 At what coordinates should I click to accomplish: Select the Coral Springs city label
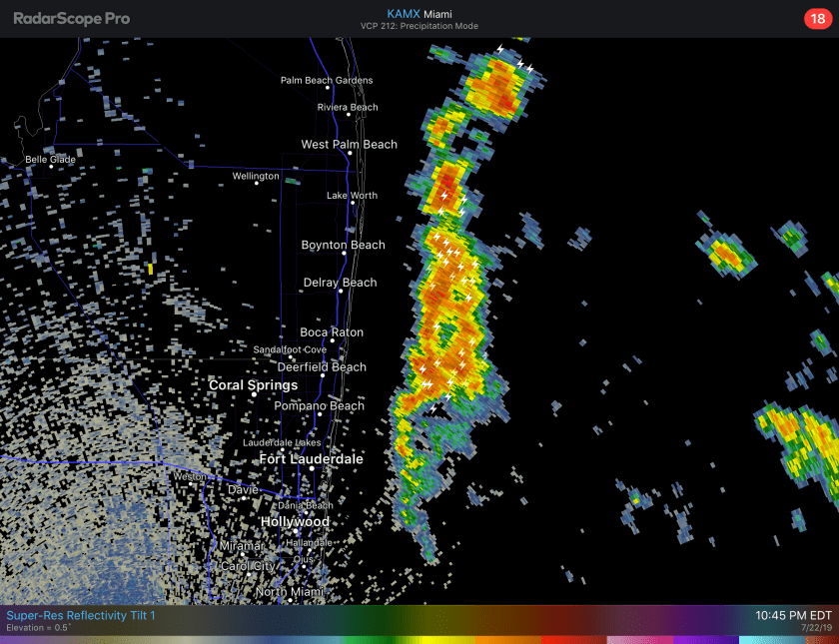[253, 385]
